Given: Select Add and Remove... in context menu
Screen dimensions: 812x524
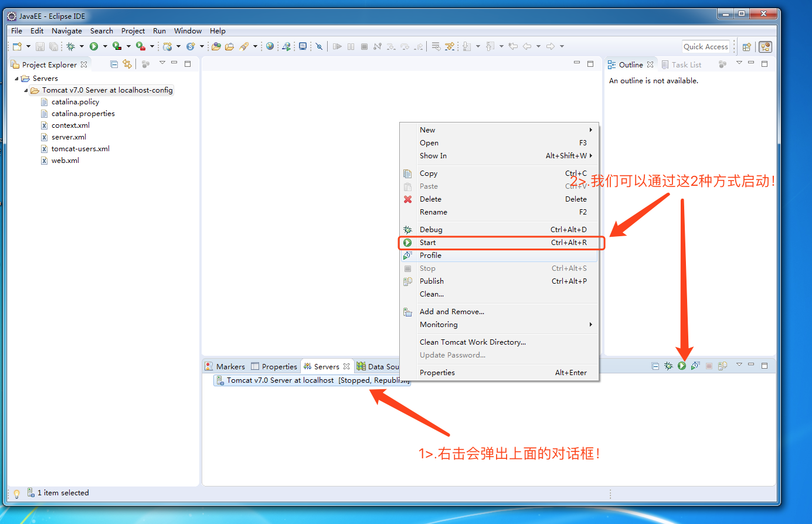Looking at the screenshot, I should point(499,312).
